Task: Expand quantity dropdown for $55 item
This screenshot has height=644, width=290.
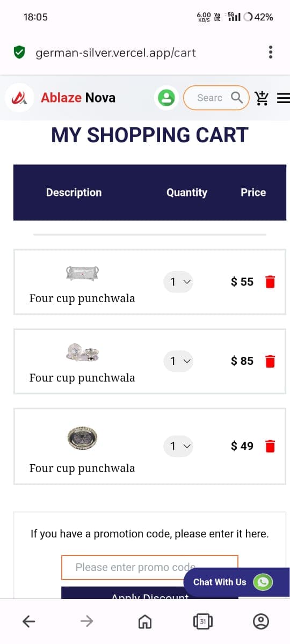Action: [178, 282]
